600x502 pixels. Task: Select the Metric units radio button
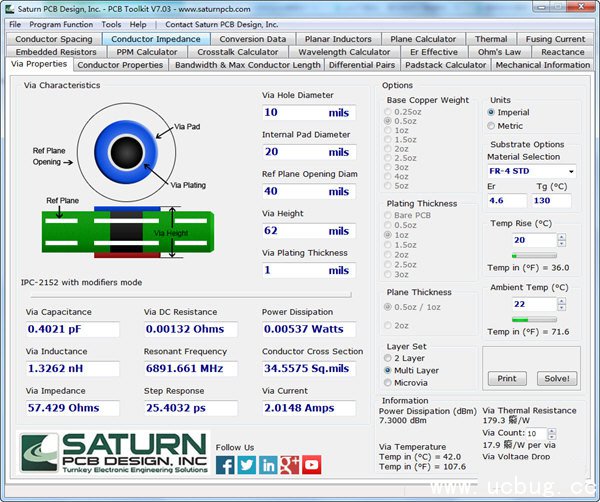(x=490, y=126)
